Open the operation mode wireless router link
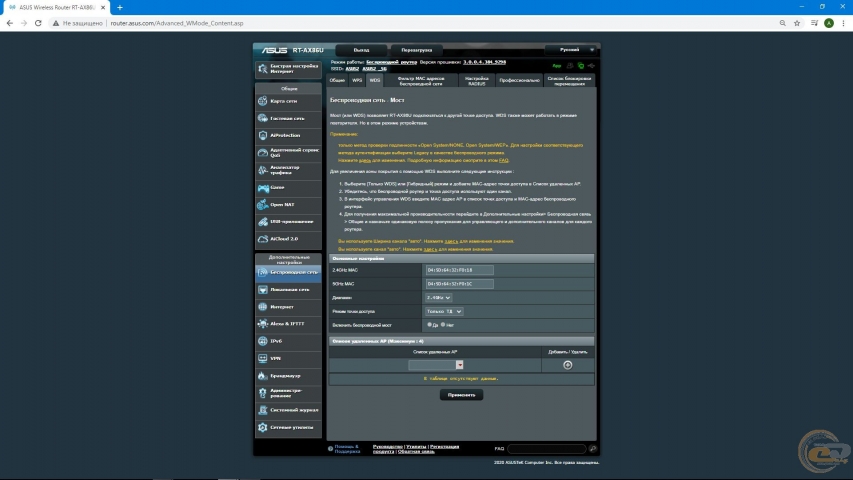Image resolution: width=853 pixels, height=480 pixels. (x=392, y=62)
